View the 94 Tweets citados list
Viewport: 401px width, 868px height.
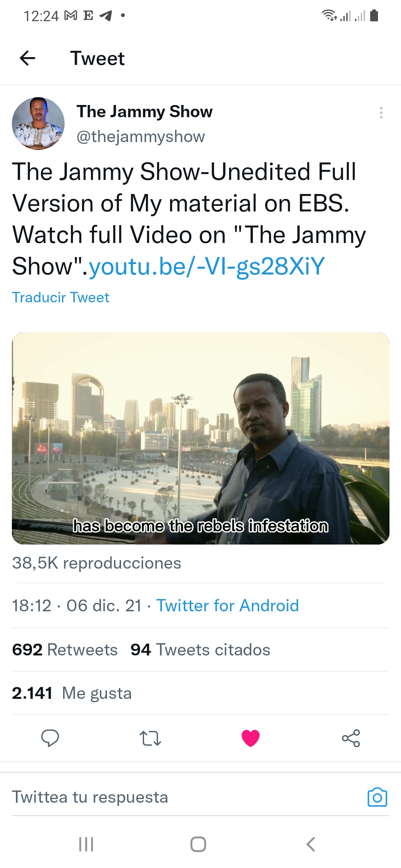pos(200,650)
